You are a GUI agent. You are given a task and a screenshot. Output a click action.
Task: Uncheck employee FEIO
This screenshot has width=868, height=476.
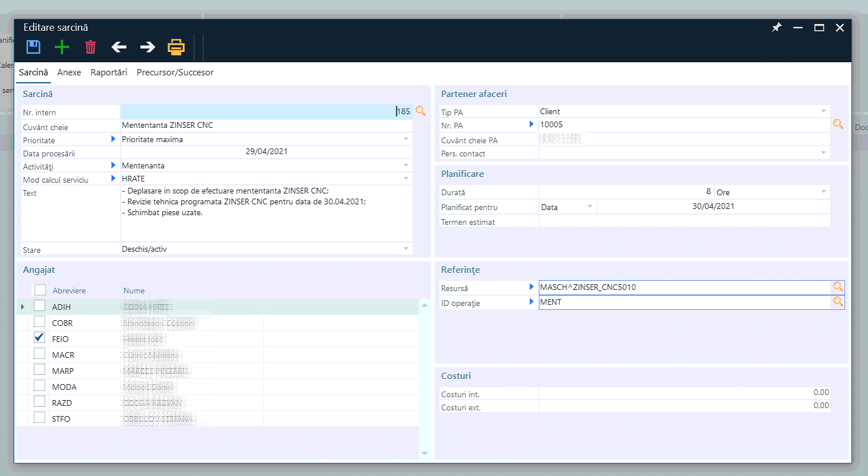click(x=39, y=338)
